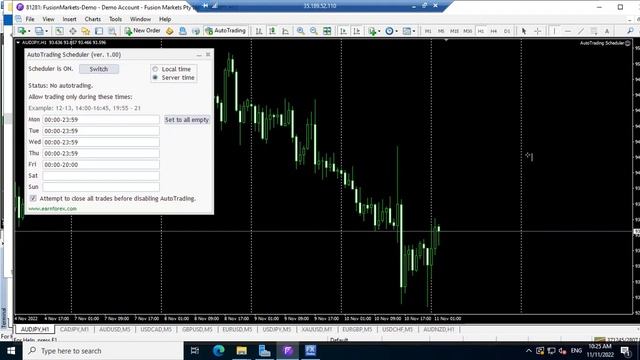
Task: Expand the Periods dropdown arrow
Action: click(396, 31)
